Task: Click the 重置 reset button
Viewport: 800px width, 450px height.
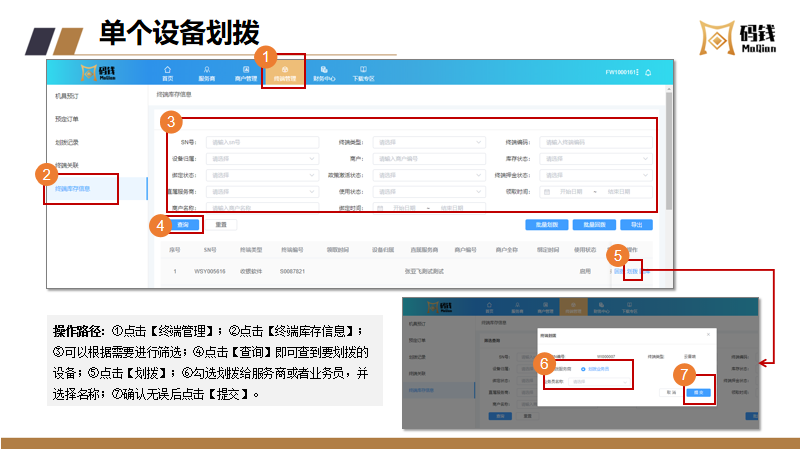Action: tap(220, 225)
